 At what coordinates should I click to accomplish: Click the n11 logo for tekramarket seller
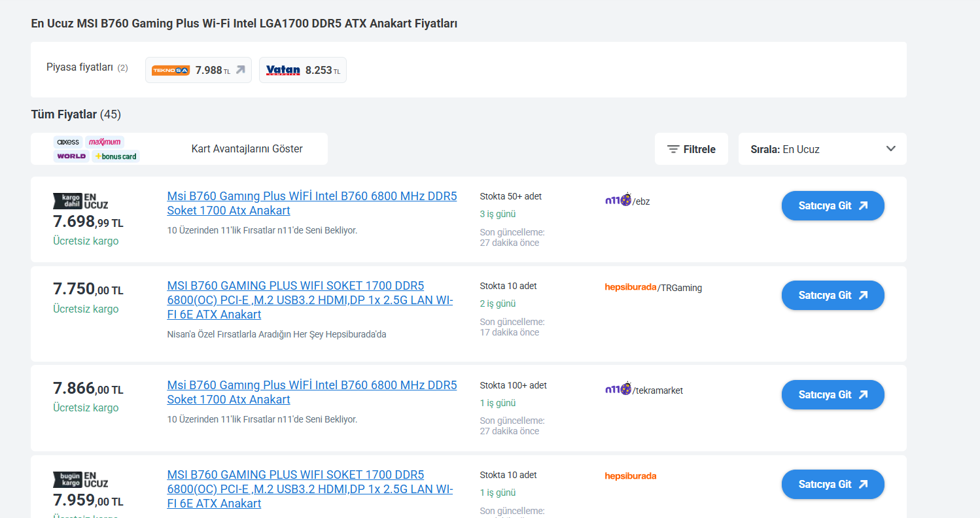coord(618,389)
